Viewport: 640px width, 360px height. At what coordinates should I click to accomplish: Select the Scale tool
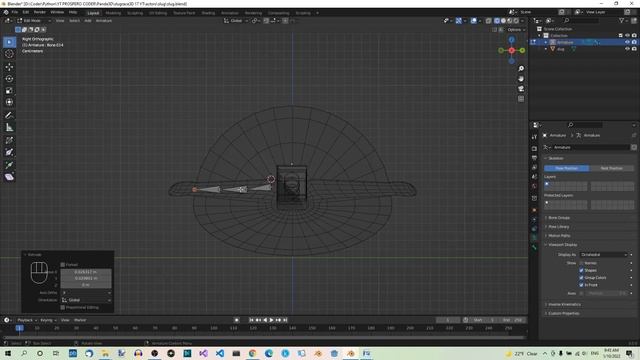9,91
